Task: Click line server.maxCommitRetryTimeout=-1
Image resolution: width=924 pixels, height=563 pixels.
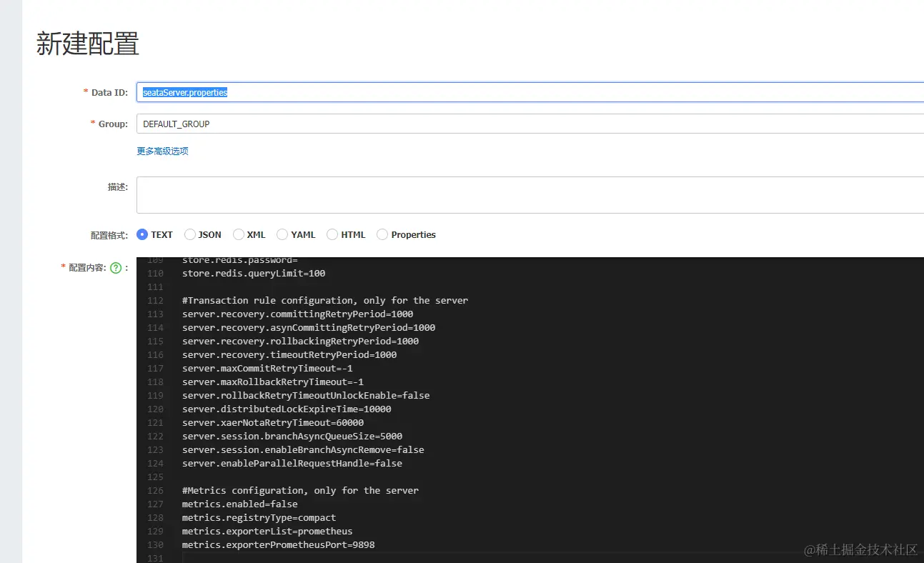Action: pos(267,368)
